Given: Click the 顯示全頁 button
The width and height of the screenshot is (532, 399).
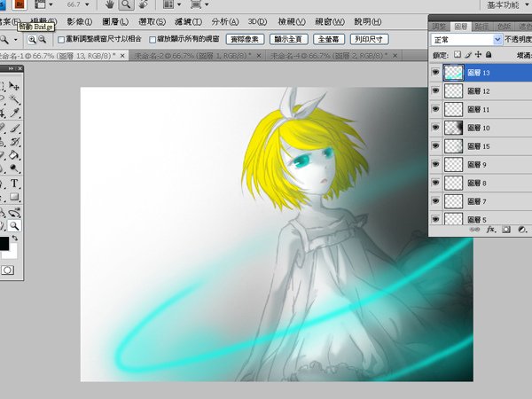Looking at the screenshot, I should click(288, 39).
